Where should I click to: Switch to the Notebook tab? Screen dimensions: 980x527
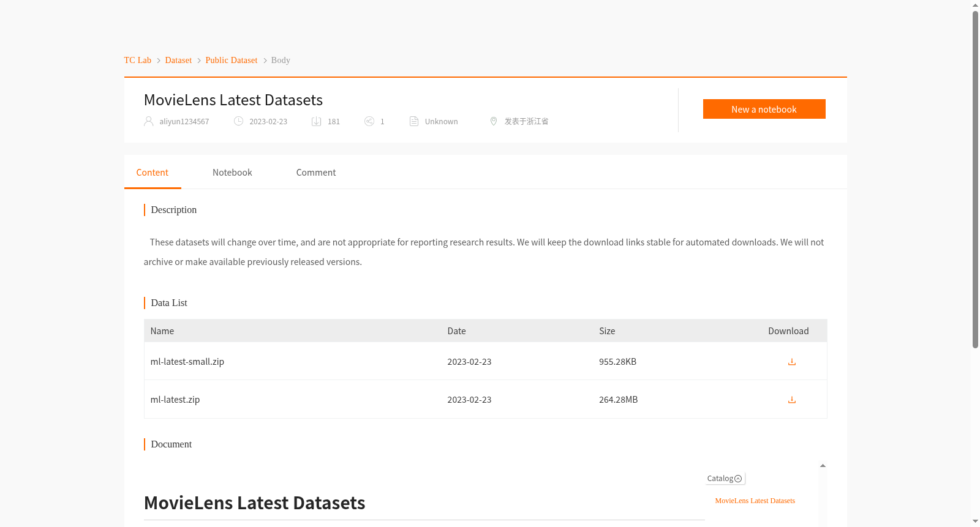coord(232,173)
